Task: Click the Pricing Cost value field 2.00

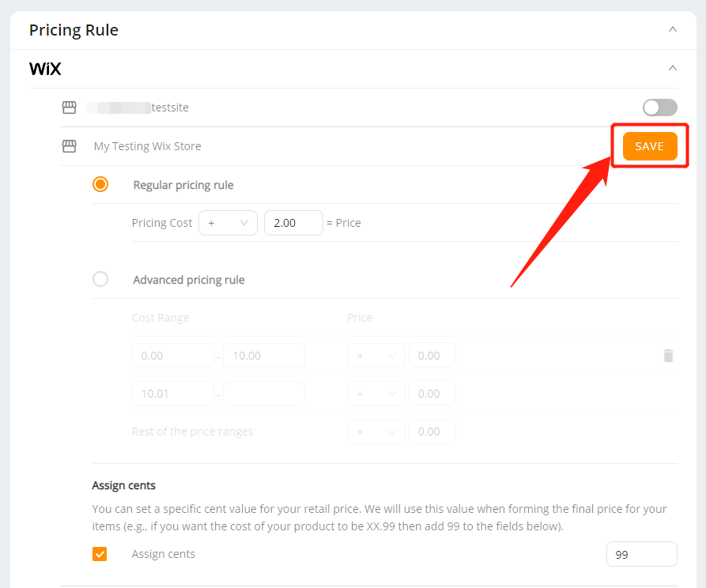Action: click(x=293, y=223)
